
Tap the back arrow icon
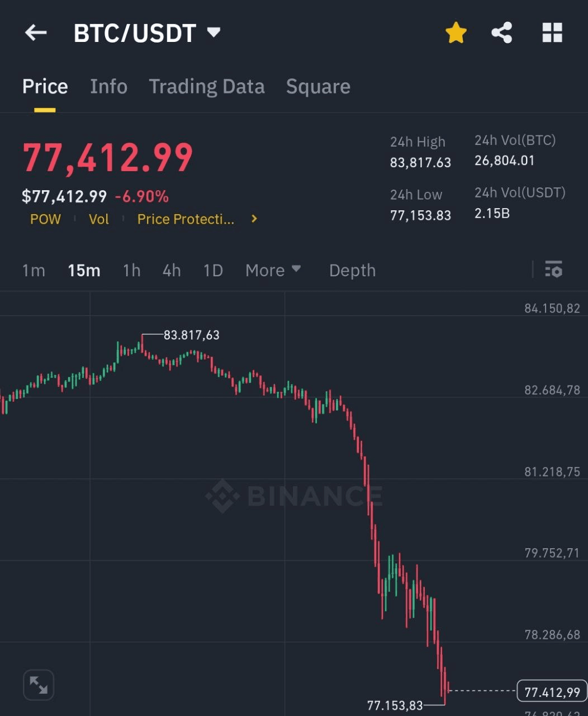[36, 33]
